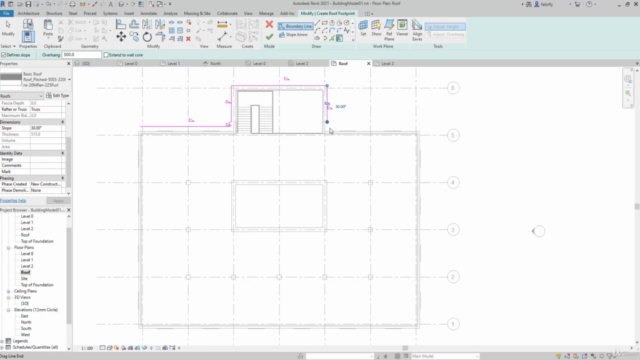Click the Visual Style icon in view control bar
This screenshot has height=360, width=640.
(x=109, y=348)
